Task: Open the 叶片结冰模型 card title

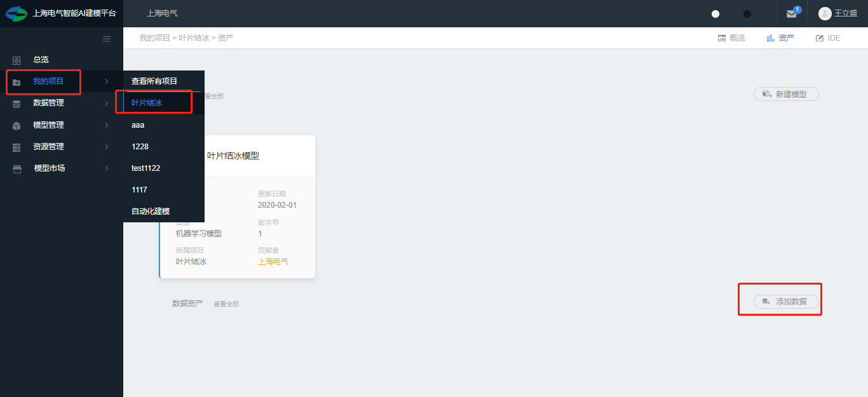Action: click(233, 156)
